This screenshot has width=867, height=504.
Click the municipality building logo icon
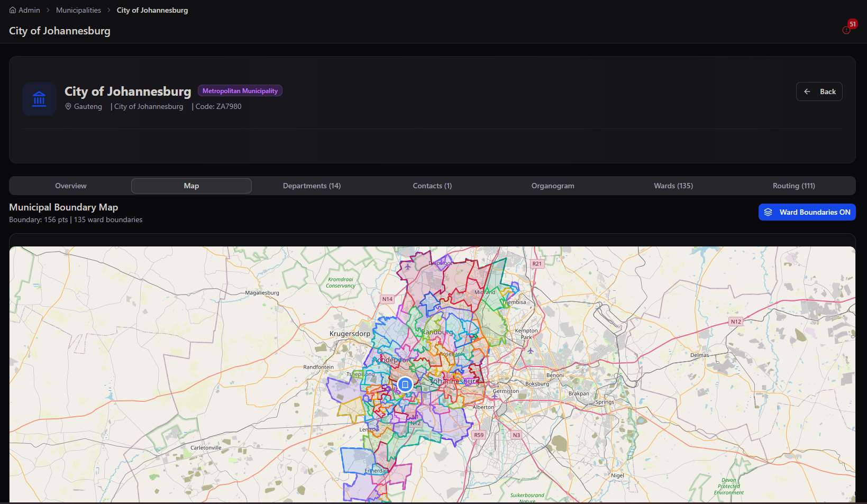[39, 99]
